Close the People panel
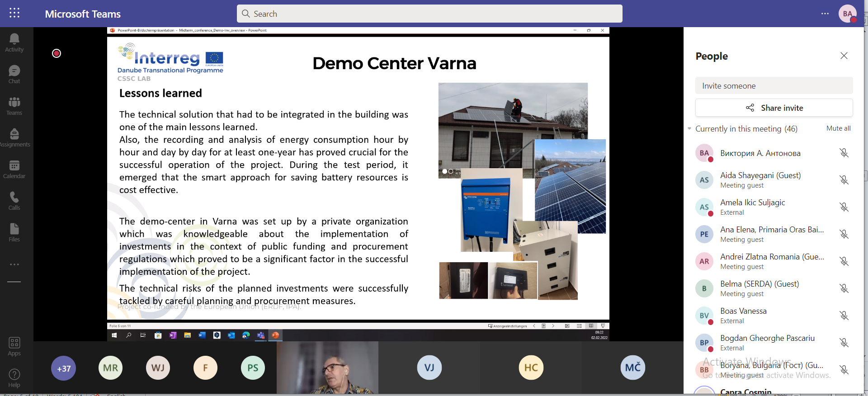868x396 pixels. pos(844,56)
